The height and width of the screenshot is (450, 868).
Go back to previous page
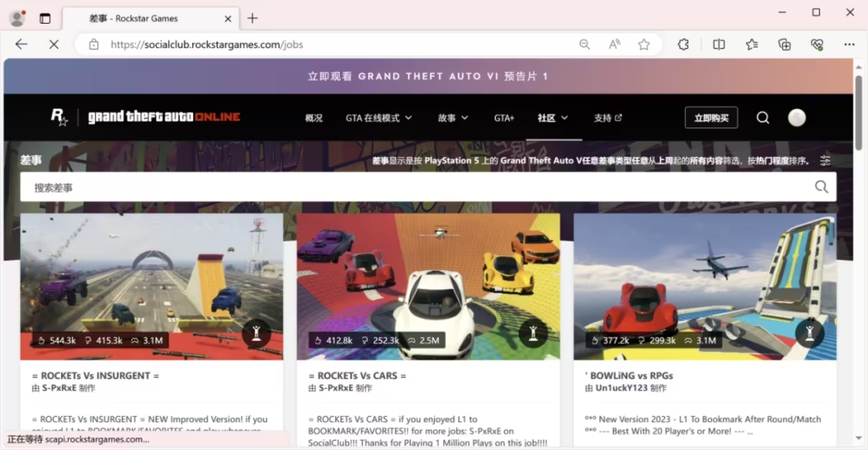21,44
